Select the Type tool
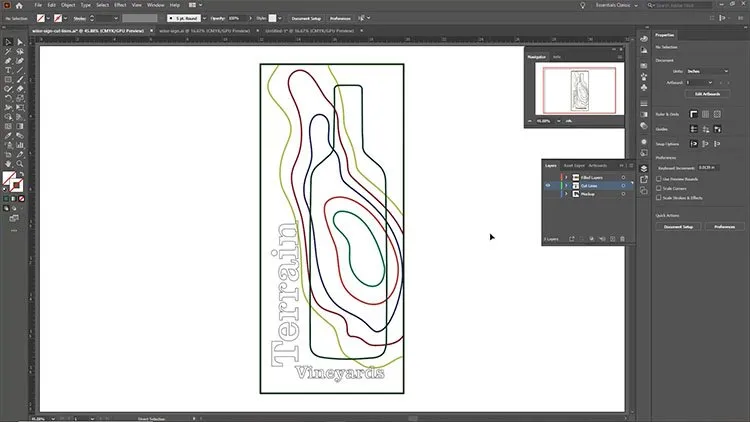The width and height of the screenshot is (750, 422). [x=8, y=70]
